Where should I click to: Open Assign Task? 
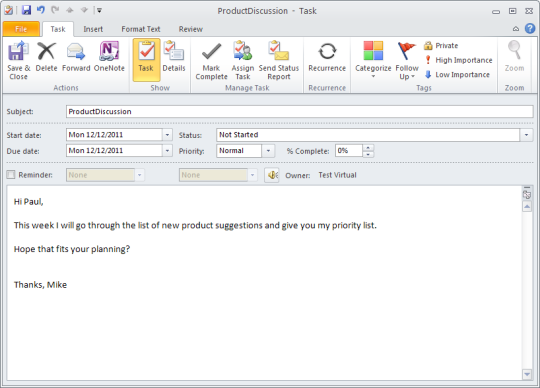point(243,61)
